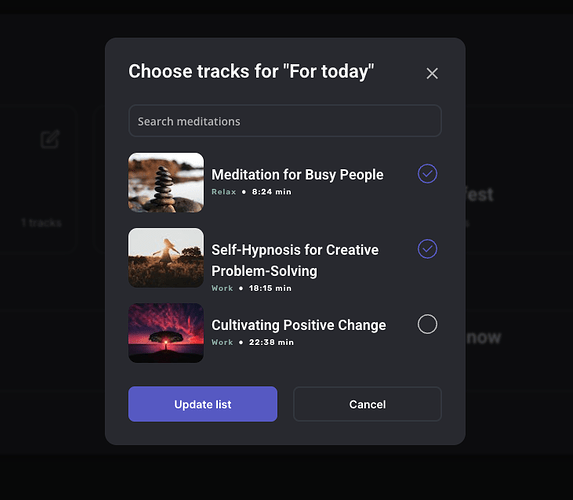Cancel the track selection
This screenshot has height=500, width=573.
[367, 404]
